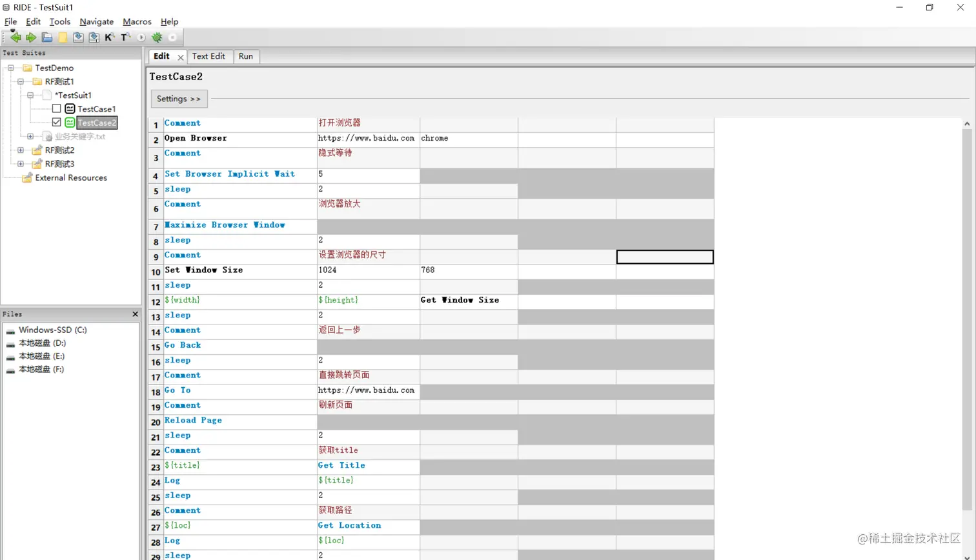
Task: Click the 业务关键字.txt resource file icon
Action: coord(48,137)
